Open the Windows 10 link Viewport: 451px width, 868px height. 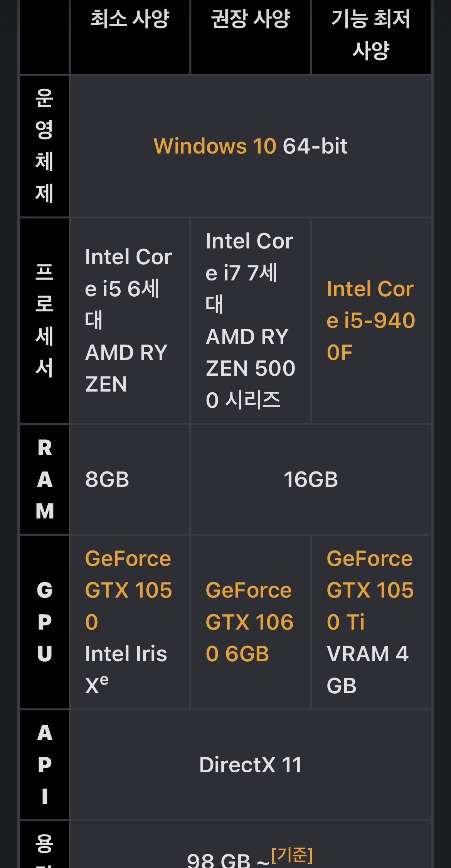click(215, 146)
